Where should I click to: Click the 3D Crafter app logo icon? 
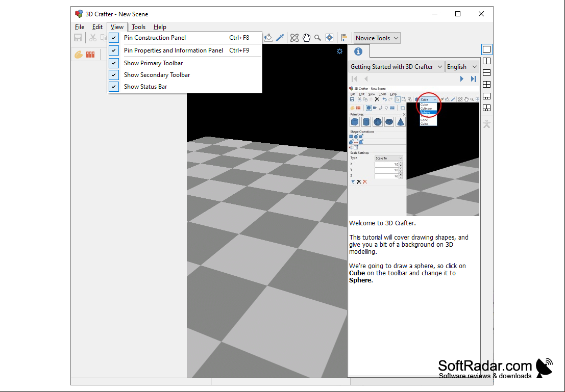[79, 14]
